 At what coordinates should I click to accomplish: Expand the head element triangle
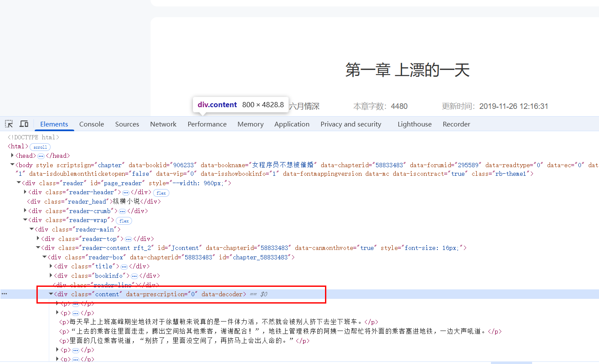(x=12, y=155)
